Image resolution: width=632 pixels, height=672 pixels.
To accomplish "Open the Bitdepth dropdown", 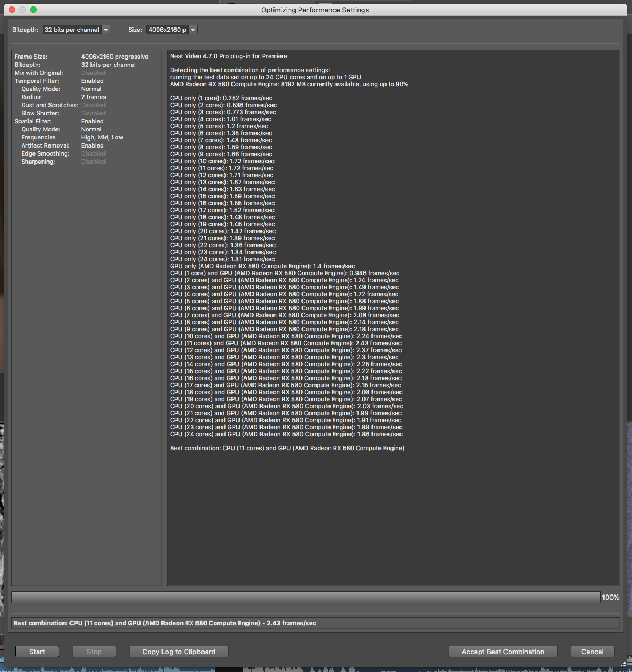I will point(76,30).
